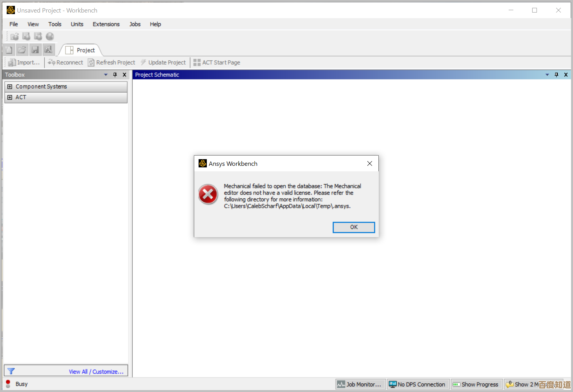Open Job Monitor from status bar
Image resolution: width=573 pixels, height=392 pixels.
[x=359, y=384]
